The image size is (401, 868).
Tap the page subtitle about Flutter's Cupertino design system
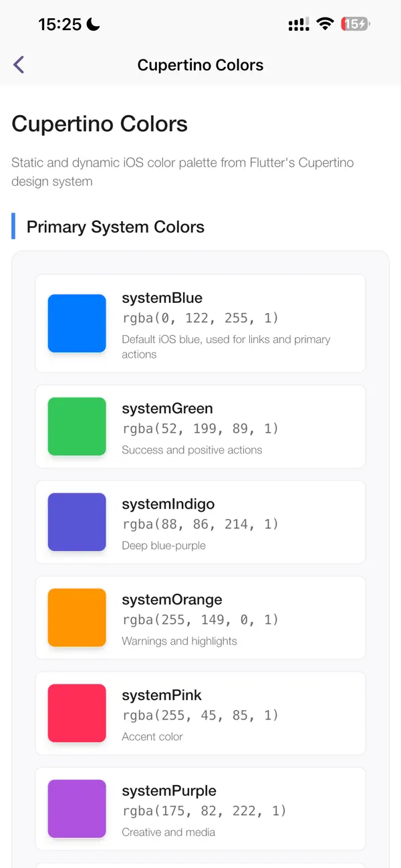tap(182, 172)
